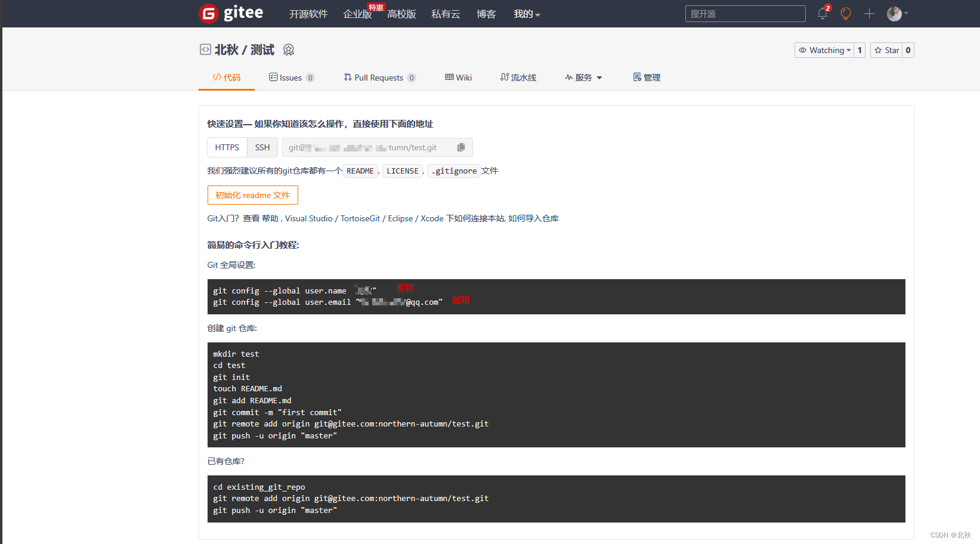This screenshot has height=544, width=980.
Task: Switch clone URL to HTTPS
Action: coord(227,147)
